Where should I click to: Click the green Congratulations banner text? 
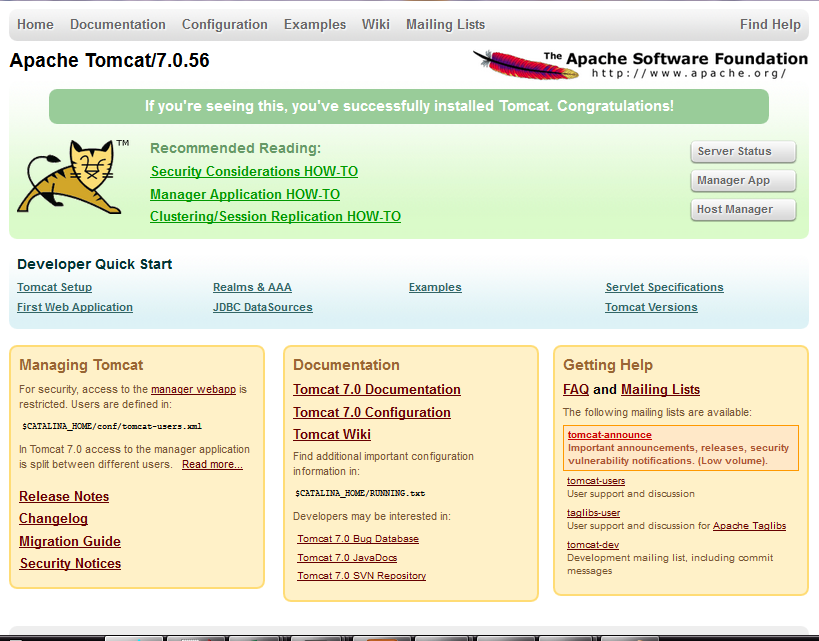point(409,106)
